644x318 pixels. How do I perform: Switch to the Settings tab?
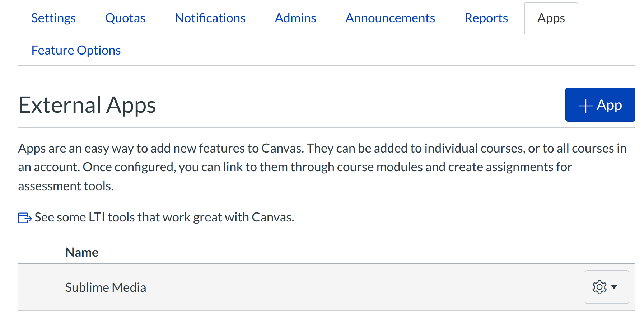tap(53, 18)
